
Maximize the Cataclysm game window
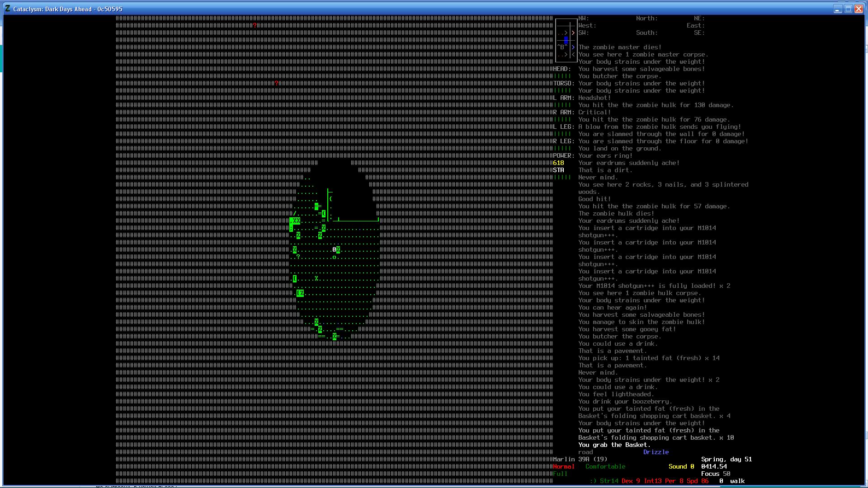(848, 9)
